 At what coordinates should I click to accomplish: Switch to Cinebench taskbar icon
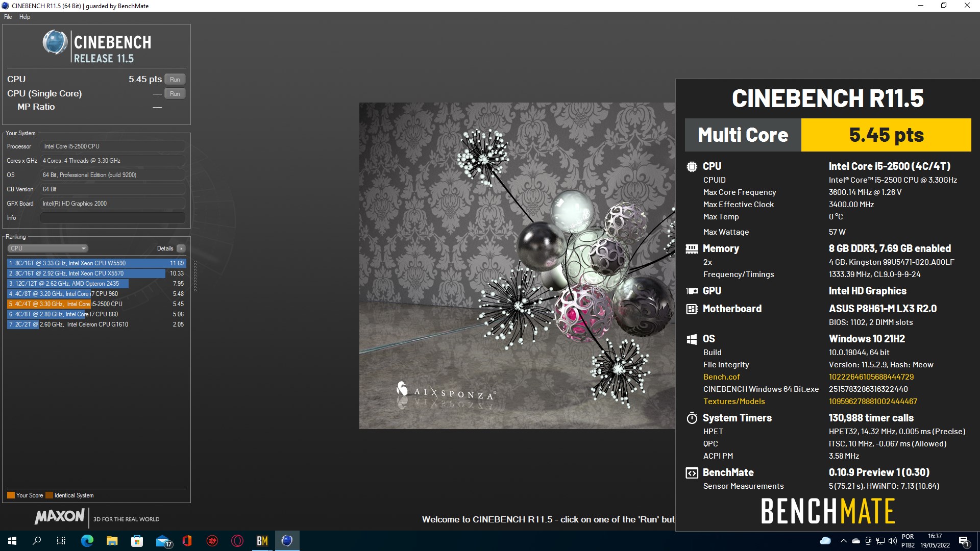[x=287, y=541]
